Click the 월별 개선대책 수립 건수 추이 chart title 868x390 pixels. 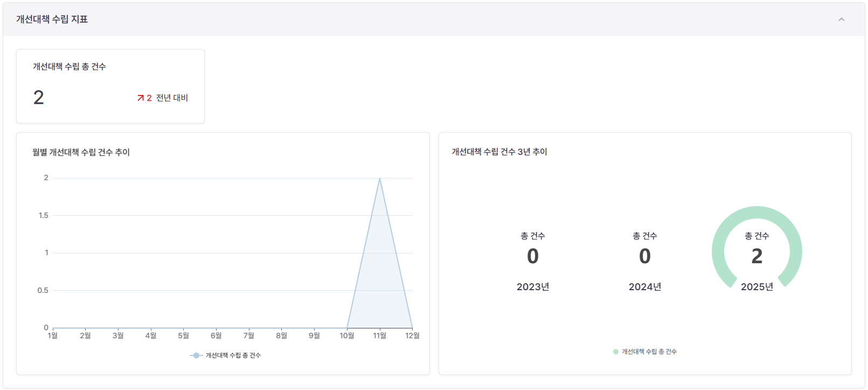pyautogui.click(x=81, y=153)
